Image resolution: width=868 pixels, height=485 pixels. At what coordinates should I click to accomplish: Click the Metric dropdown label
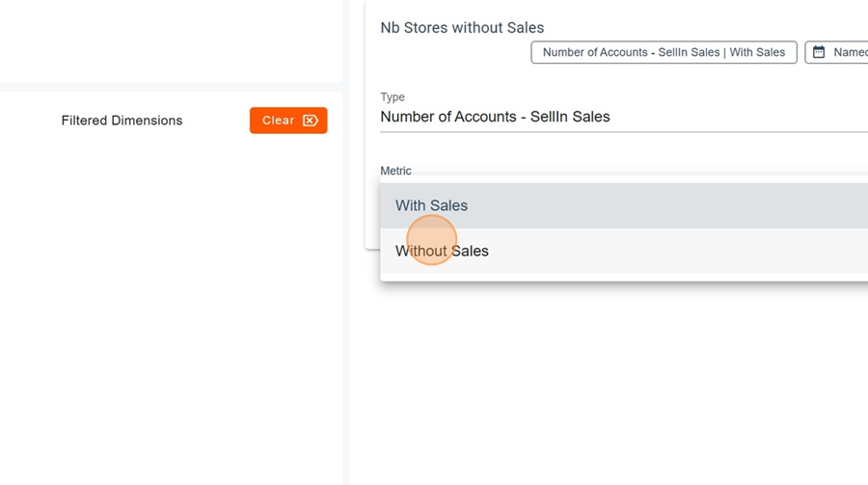point(395,171)
